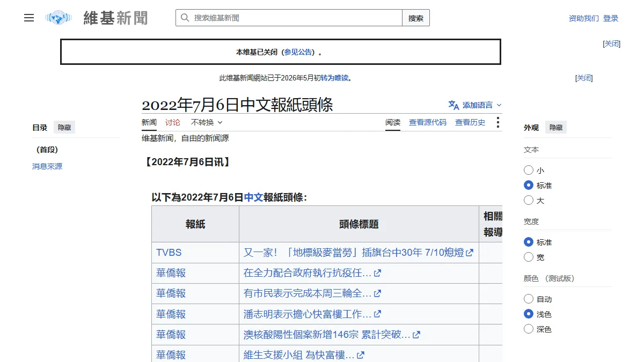Viewport: 644px width, 362px height.
Task: Click the 中文 link in table caption
Action: 253,197
